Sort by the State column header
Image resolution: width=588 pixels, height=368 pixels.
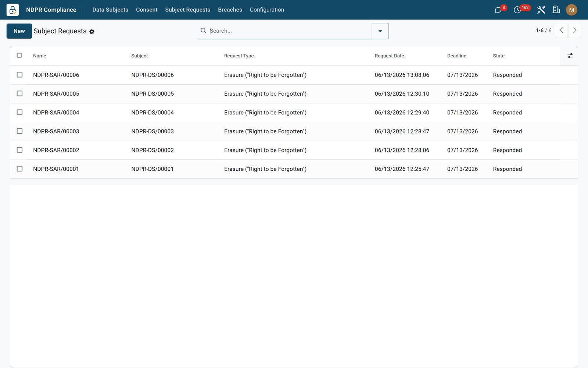pyautogui.click(x=499, y=56)
